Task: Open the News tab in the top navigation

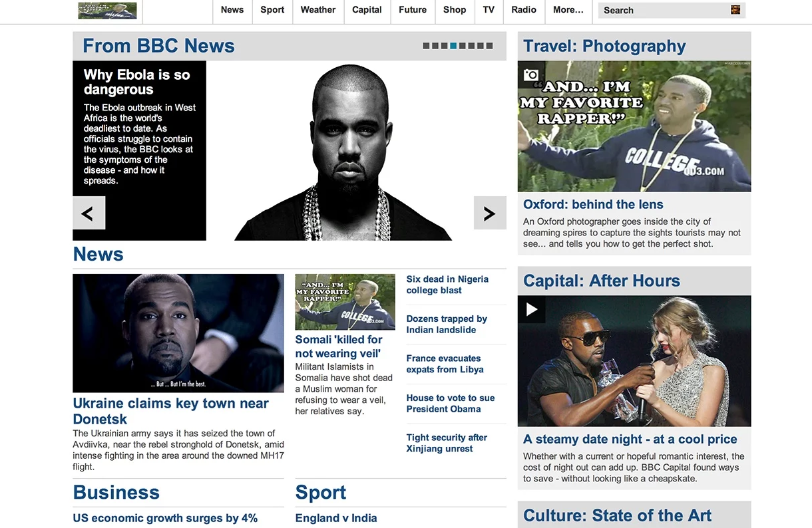Action: pyautogui.click(x=232, y=10)
